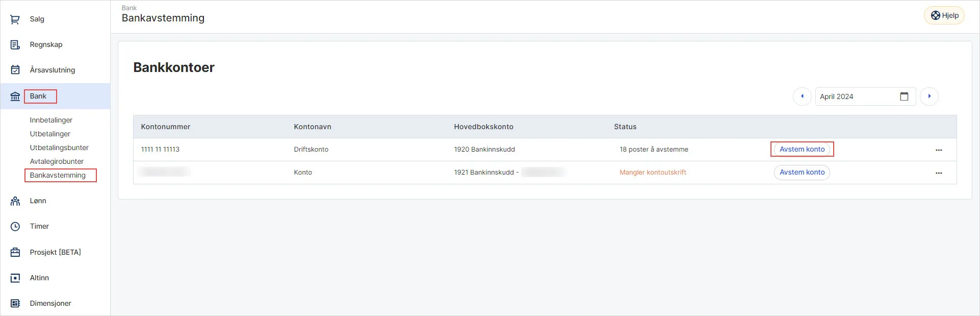This screenshot has height=316, width=980.
Task: Click Avstem konto for Driftskonto
Action: click(x=802, y=149)
